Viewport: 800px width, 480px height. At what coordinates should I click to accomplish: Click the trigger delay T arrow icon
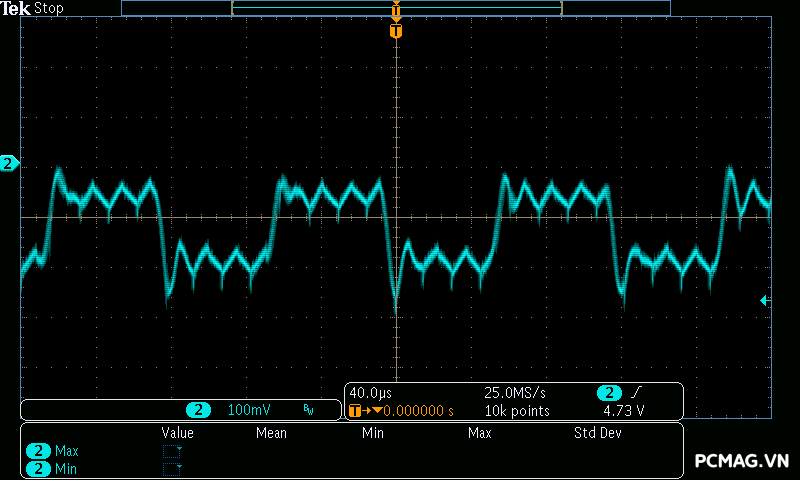[x=359, y=410]
